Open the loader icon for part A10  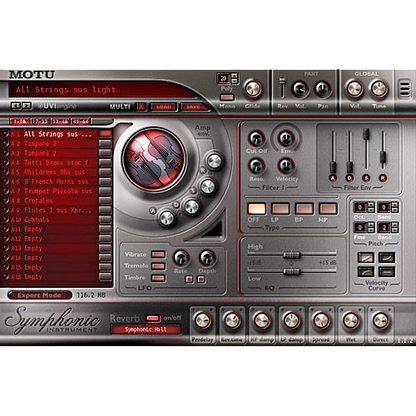tap(6, 220)
